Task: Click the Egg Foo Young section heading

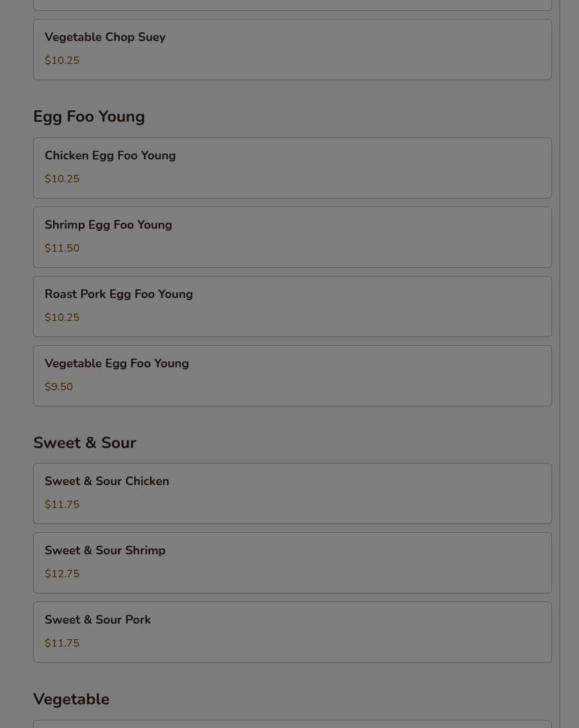Action: 89,117
